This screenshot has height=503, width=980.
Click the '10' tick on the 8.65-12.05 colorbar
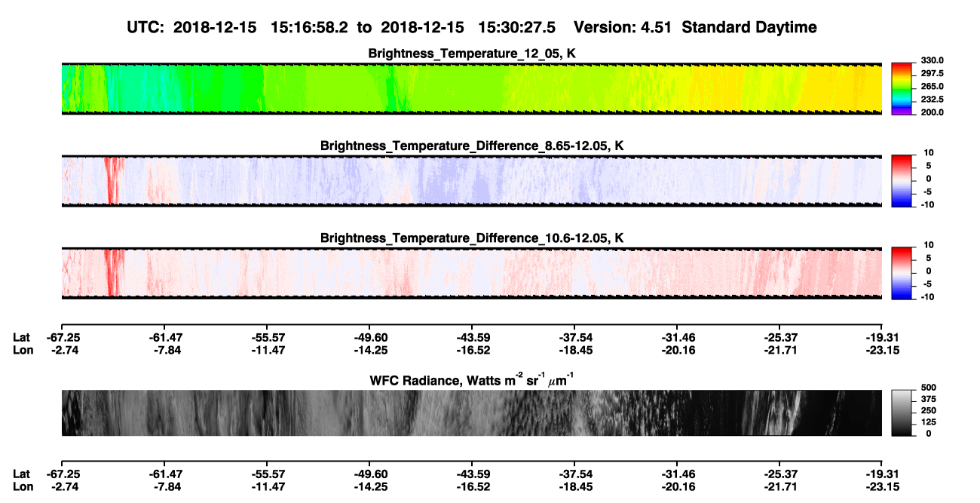click(x=929, y=152)
